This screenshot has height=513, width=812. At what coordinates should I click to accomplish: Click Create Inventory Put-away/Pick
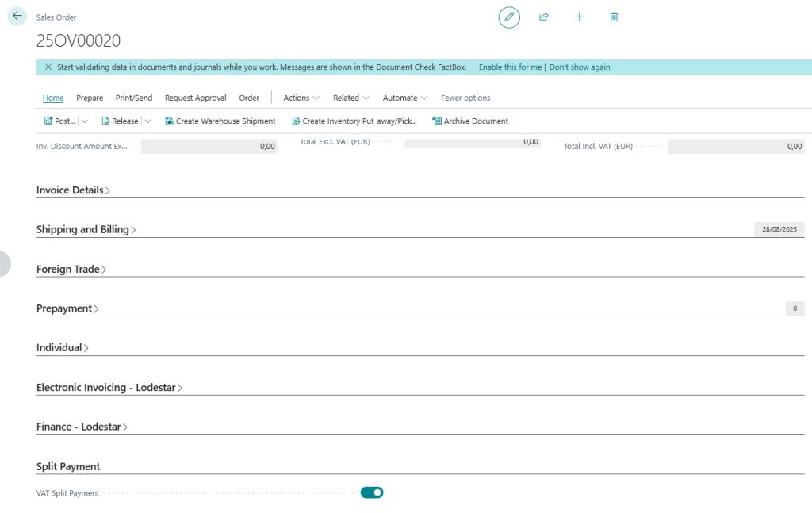[x=354, y=121]
